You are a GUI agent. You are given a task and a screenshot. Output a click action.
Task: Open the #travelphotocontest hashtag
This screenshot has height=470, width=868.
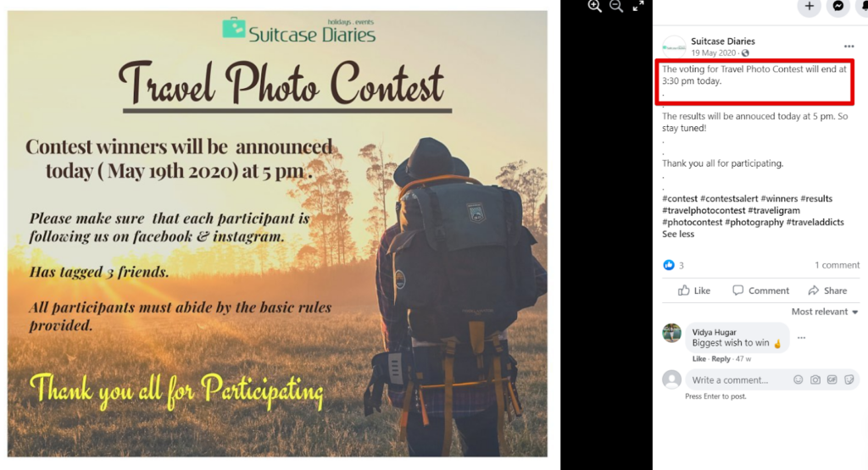click(x=704, y=210)
